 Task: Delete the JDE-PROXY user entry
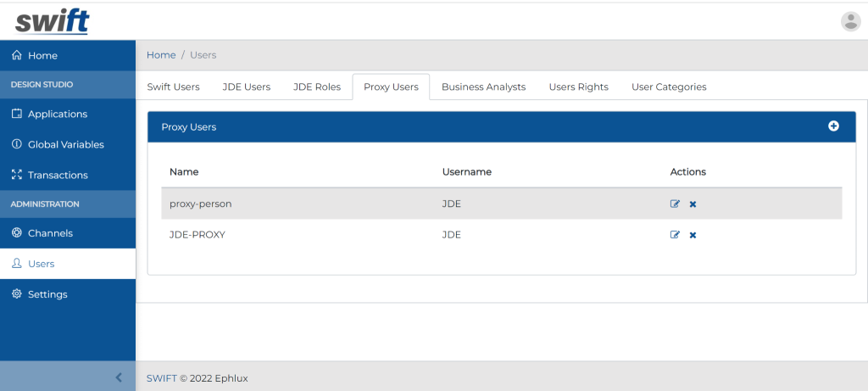(x=693, y=235)
